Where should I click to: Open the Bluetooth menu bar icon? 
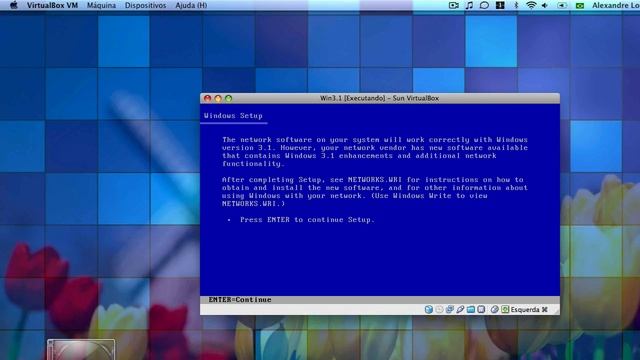click(516, 5)
